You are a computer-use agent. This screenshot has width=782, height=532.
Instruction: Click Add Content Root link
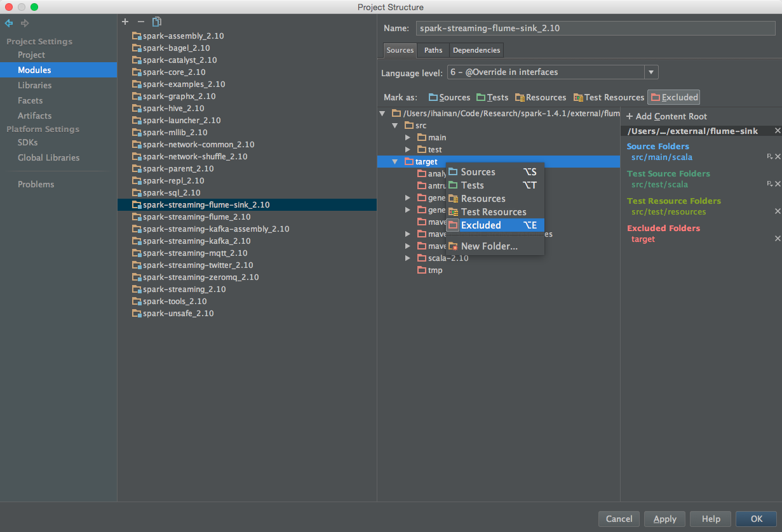click(x=666, y=116)
